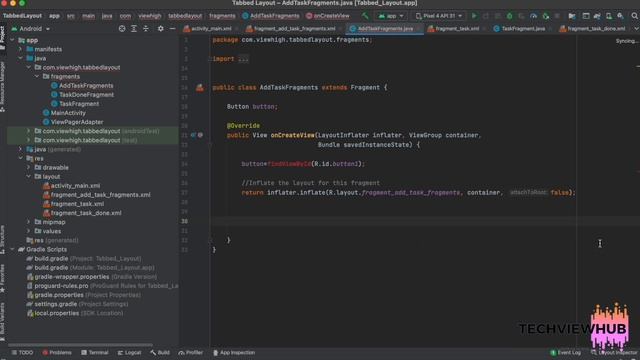
Task: Open the Structure side tab
Action: pyautogui.click(x=2, y=240)
